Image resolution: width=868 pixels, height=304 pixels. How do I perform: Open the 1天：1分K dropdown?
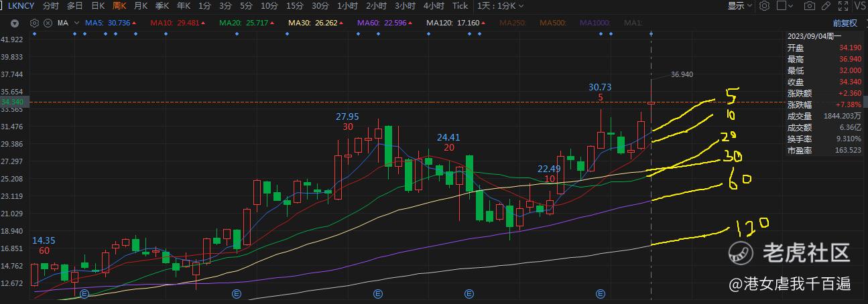[x=501, y=6]
